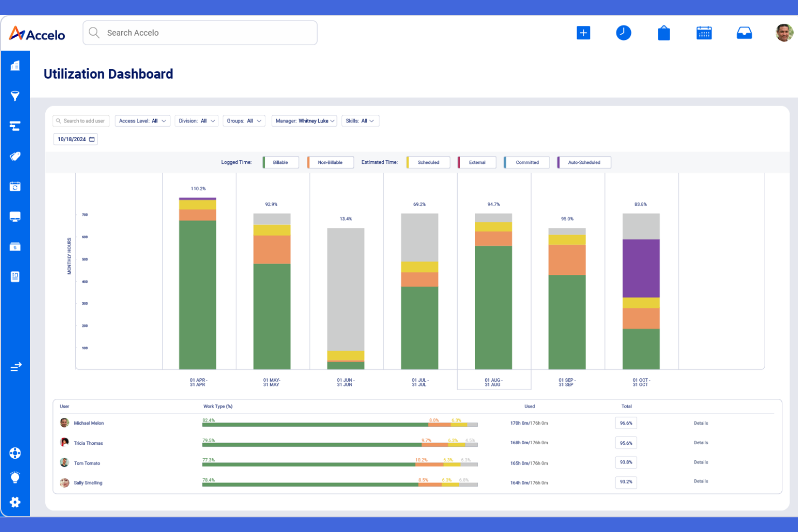Open the retainers recurring calendar sidebar icon

coord(15,186)
